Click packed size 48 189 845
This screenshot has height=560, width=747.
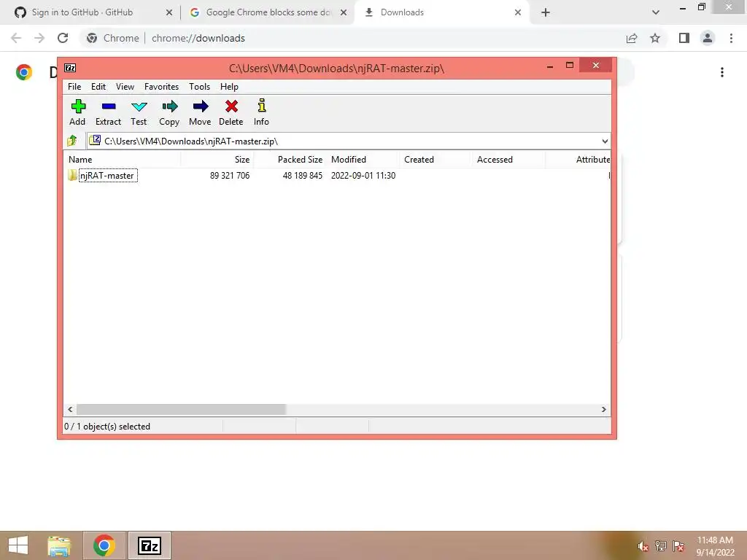point(303,175)
